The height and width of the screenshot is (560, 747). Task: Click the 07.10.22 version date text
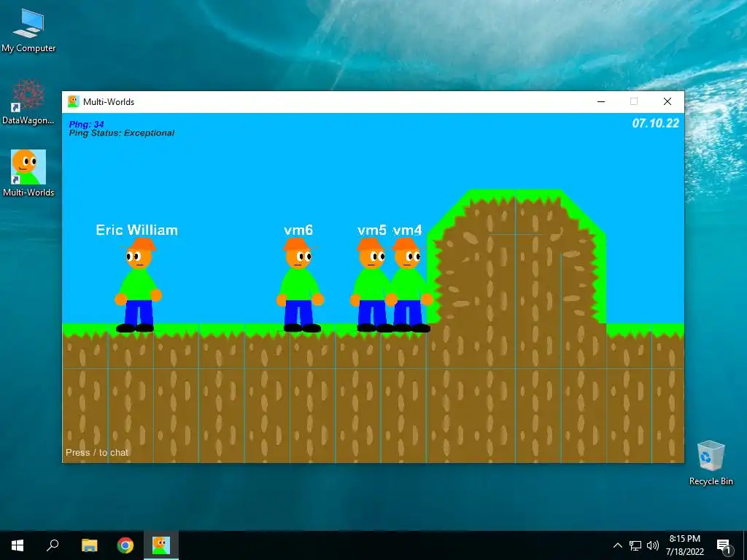pyautogui.click(x=656, y=123)
